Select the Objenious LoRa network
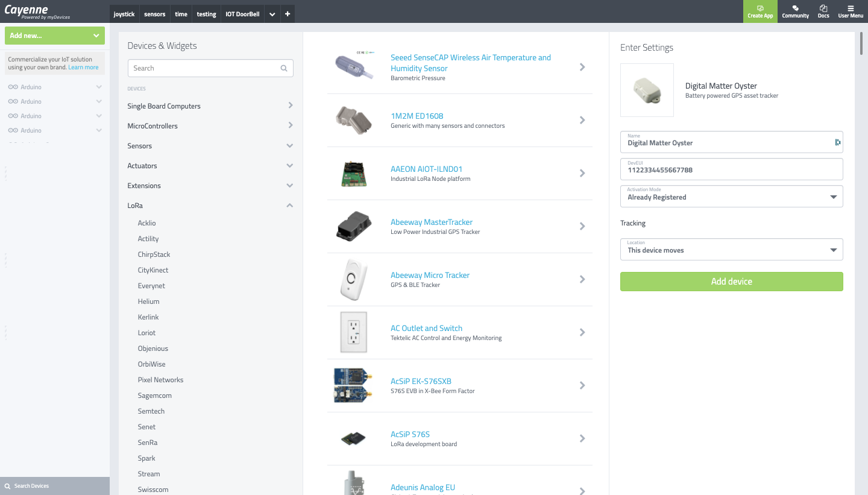Image resolution: width=868 pixels, height=495 pixels. 153,348
